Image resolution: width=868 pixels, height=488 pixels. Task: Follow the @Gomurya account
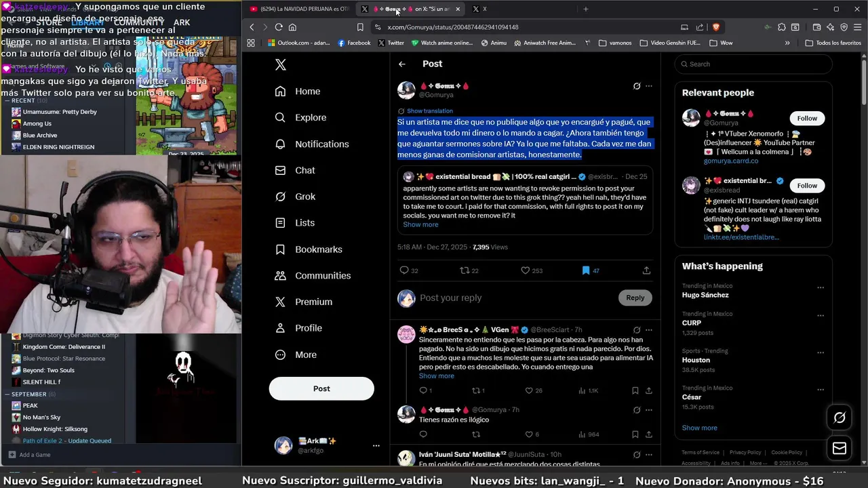[x=807, y=118]
